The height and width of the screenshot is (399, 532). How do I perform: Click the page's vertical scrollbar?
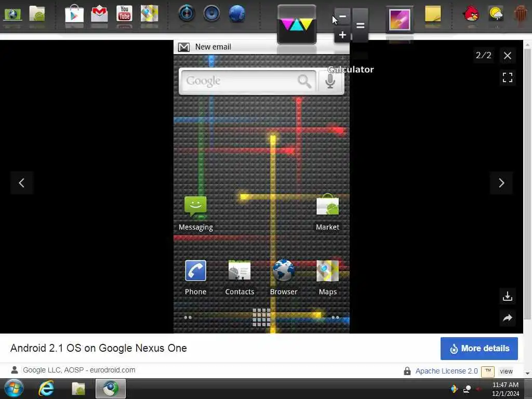click(x=527, y=183)
